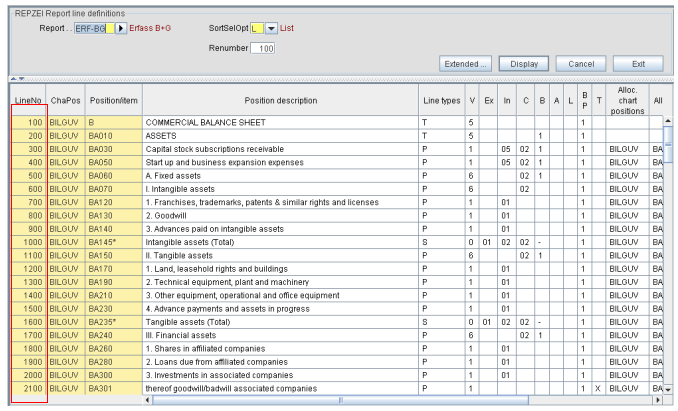This screenshot has width=678, height=411.
Task: Click 3. Other equipment, operational and office equipment
Action: pyautogui.click(x=281, y=296)
